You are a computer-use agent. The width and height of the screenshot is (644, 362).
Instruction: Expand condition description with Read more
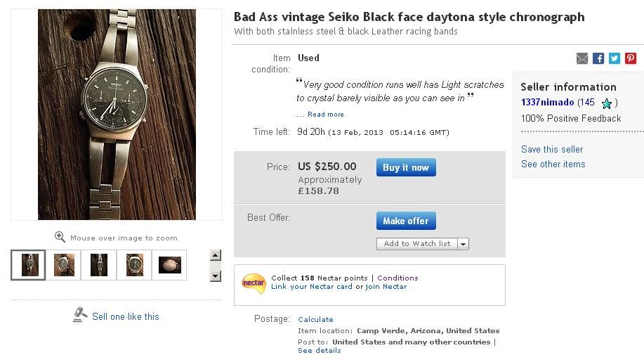click(326, 115)
